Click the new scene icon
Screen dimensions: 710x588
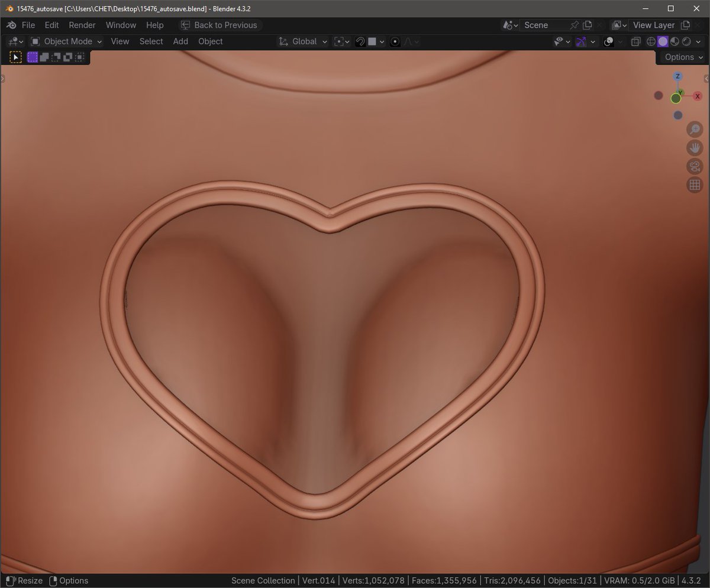pos(587,25)
